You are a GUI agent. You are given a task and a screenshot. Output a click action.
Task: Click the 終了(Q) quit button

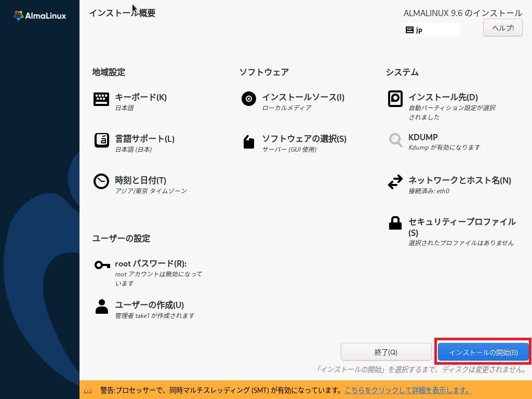pyautogui.click(x=386, y=352)
